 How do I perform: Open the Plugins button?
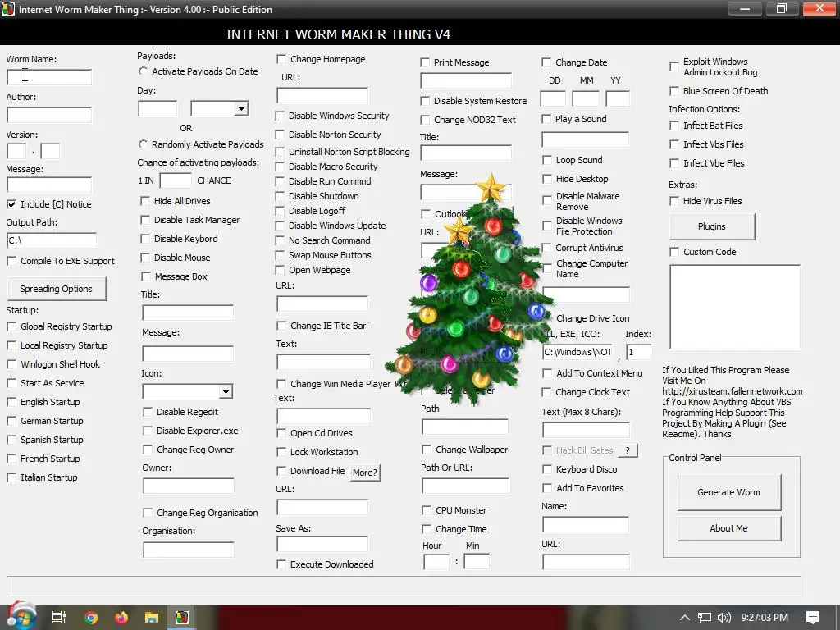click(x=711, y=226)
